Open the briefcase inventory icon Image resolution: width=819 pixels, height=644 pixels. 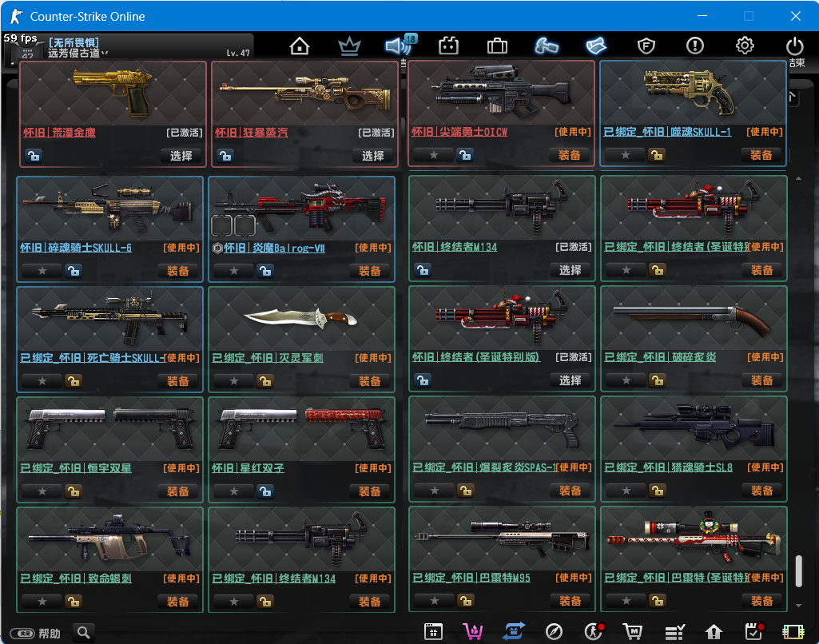click(x=497, y=46)
